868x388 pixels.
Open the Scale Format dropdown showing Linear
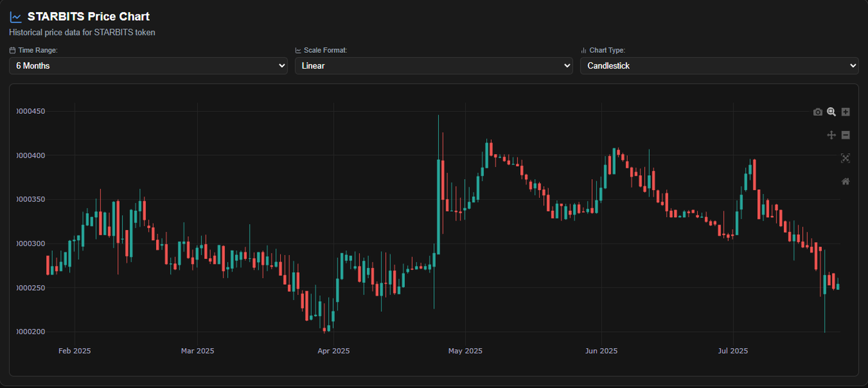[x=434, y=66]
